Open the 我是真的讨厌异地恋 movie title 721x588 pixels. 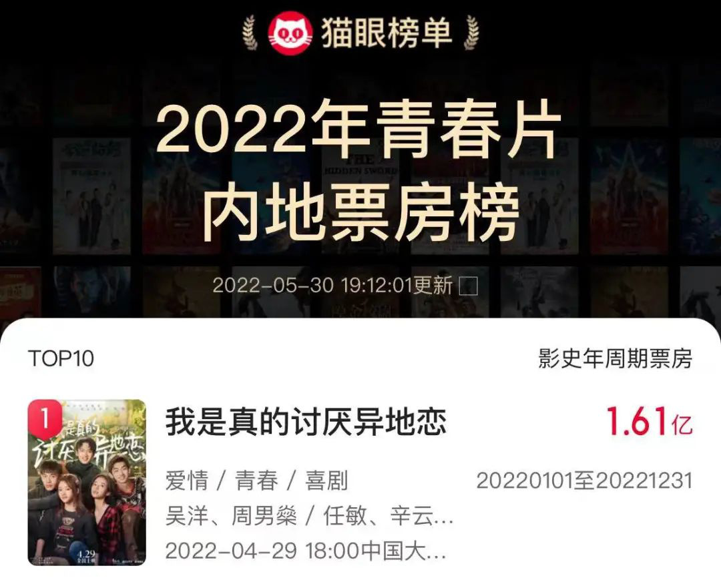click(x=306, y=422)
